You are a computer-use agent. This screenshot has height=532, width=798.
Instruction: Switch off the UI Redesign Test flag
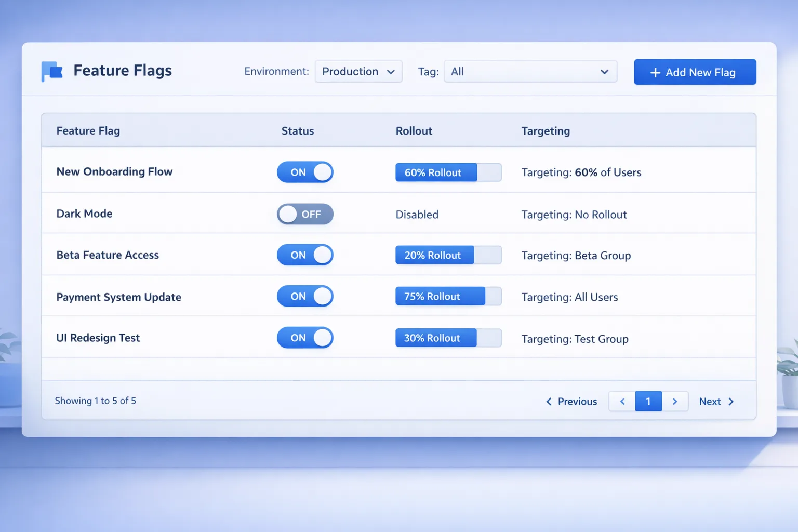[305, 338]
